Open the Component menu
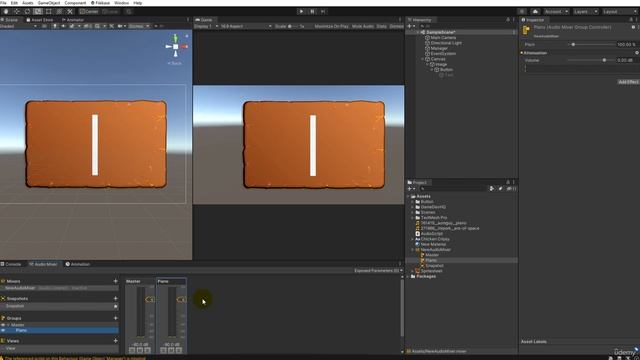 coord(75,3)
